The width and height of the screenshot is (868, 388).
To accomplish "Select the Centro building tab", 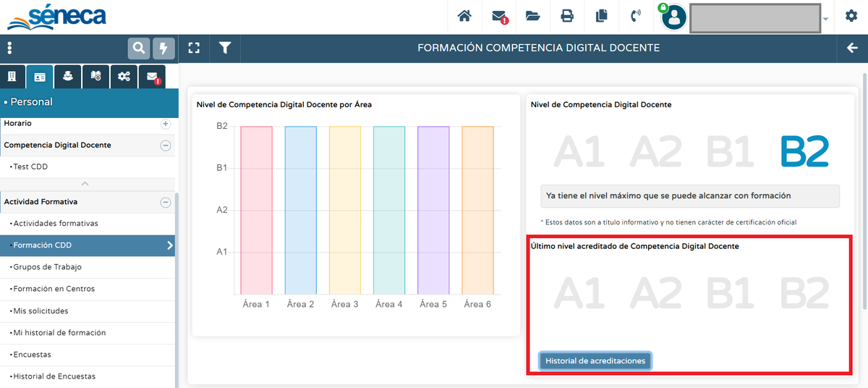I will (12, 76).
